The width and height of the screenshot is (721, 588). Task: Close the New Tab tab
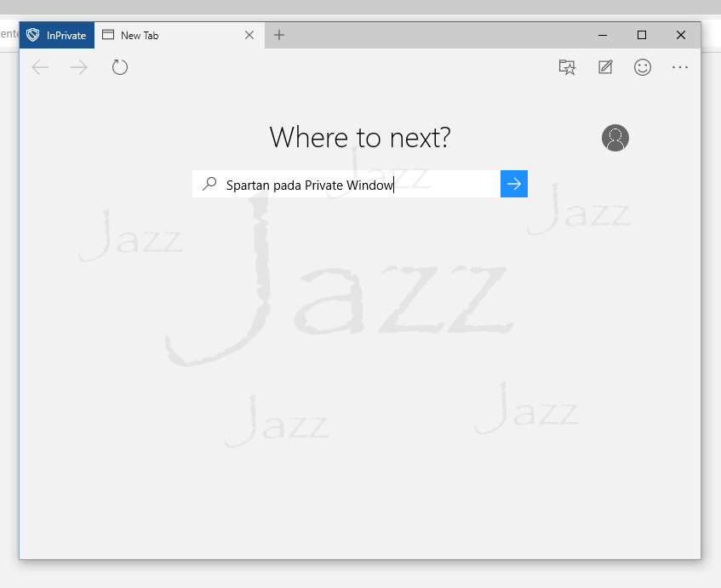point(249,35)
